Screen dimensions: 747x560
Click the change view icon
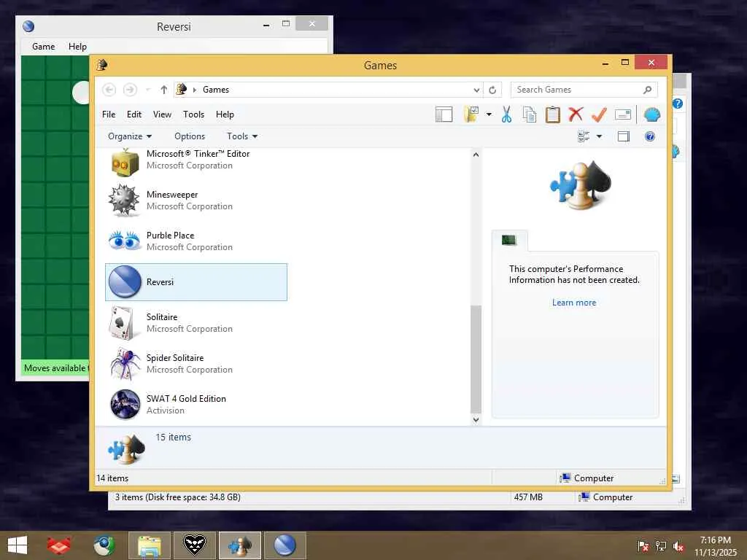(584, 136)
